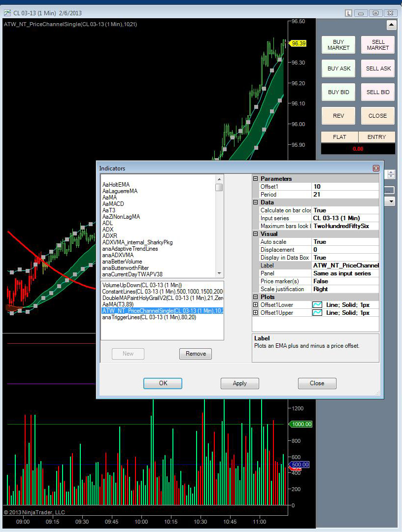Click Apply in Indicators dialog
402x532 pixels.
pos(240,383)
